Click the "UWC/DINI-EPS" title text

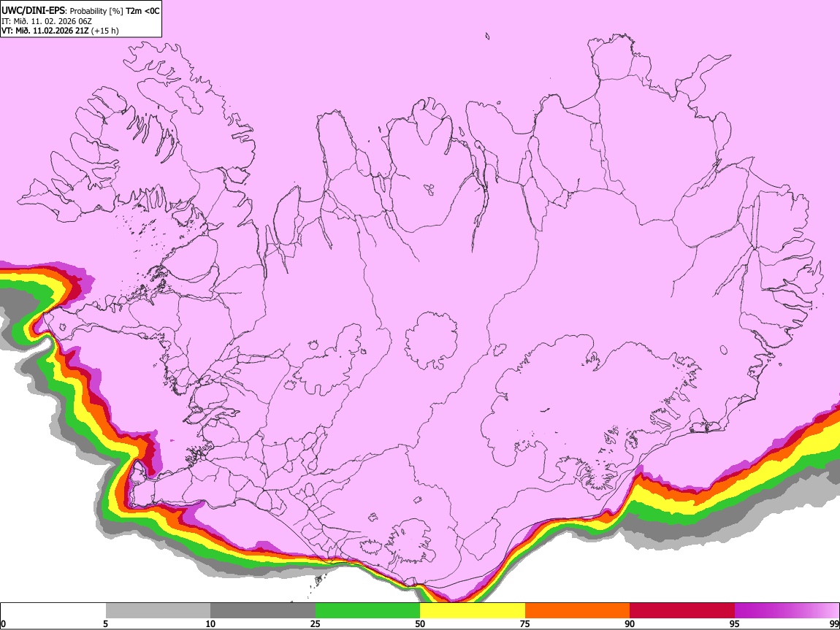(x=33, y=11)
